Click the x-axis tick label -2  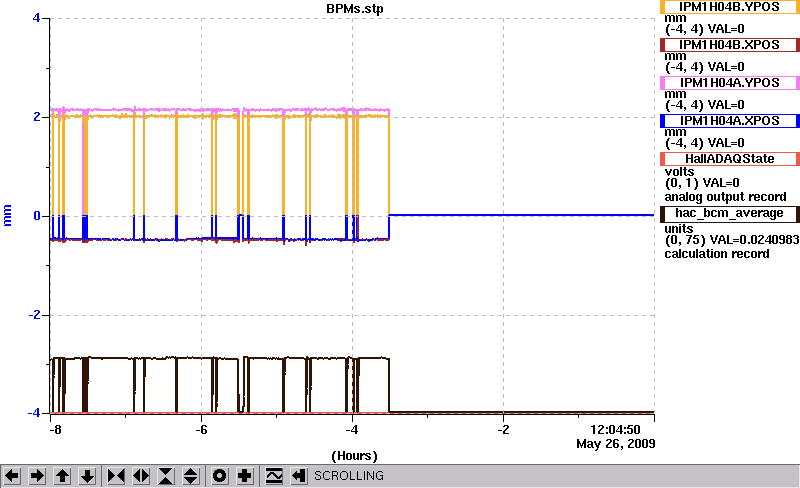click(503, 430)
